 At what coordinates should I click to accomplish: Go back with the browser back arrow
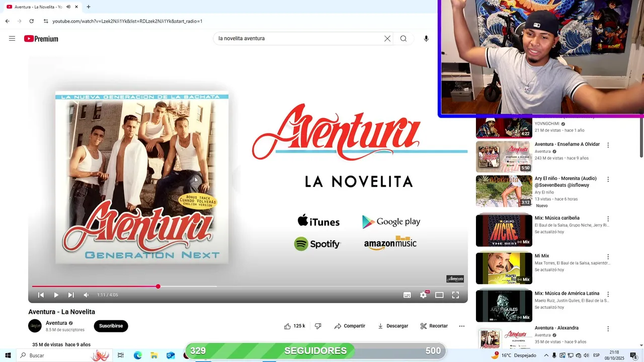click(x=8, y=21)
